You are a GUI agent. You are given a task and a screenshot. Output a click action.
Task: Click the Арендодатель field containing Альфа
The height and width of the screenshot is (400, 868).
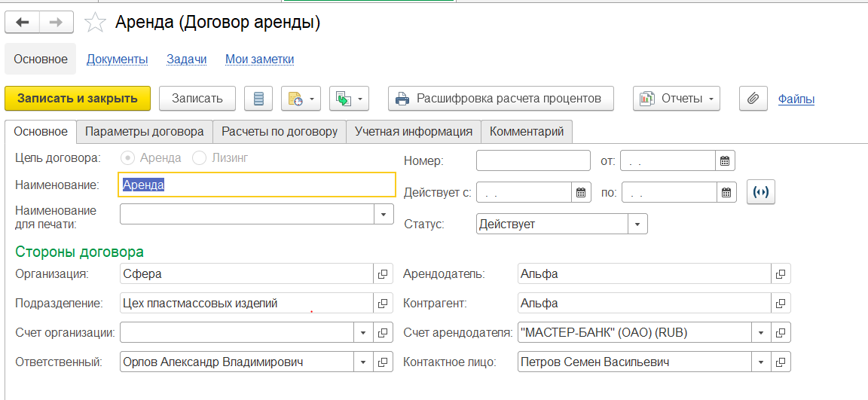pos(645,274)
